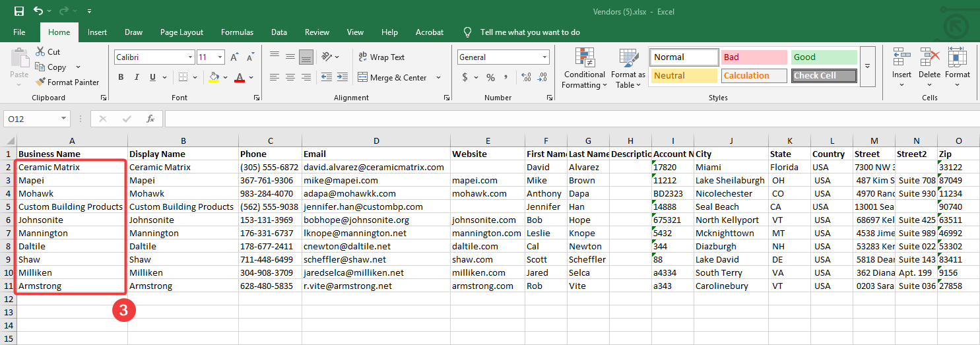Open Format as Table gallery
Viewport: 980px width, 345px height.
point(628,69)
